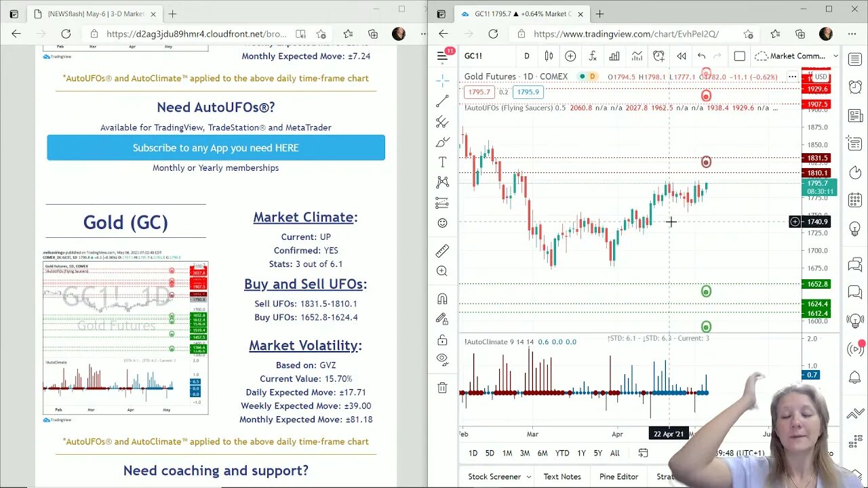Refresh the TradingView browser page
The height and width of the screenshot is (488, 868).
pyautogui.click(x=493, y=34)
